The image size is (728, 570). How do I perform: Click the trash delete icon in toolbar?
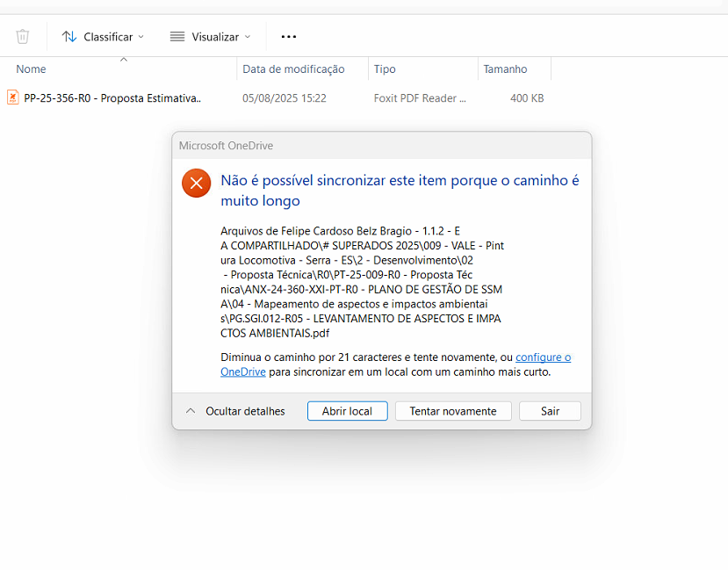click(22, 36)
